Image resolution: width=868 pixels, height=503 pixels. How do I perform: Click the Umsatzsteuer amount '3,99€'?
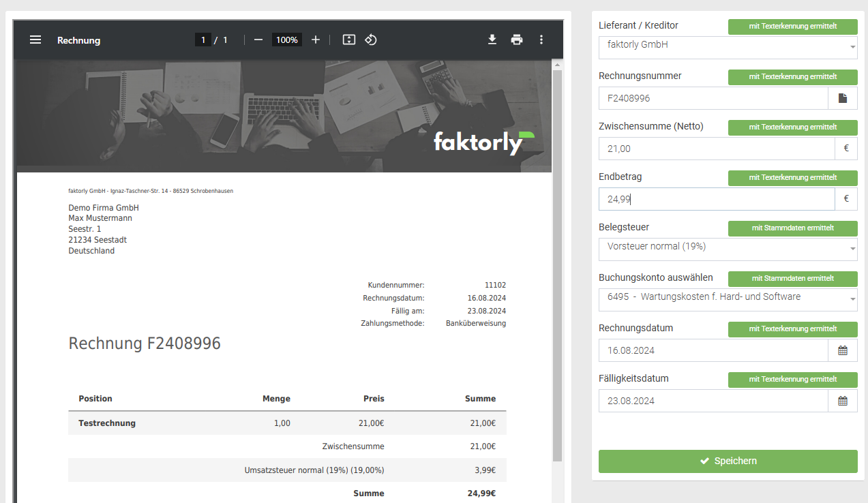484,470
